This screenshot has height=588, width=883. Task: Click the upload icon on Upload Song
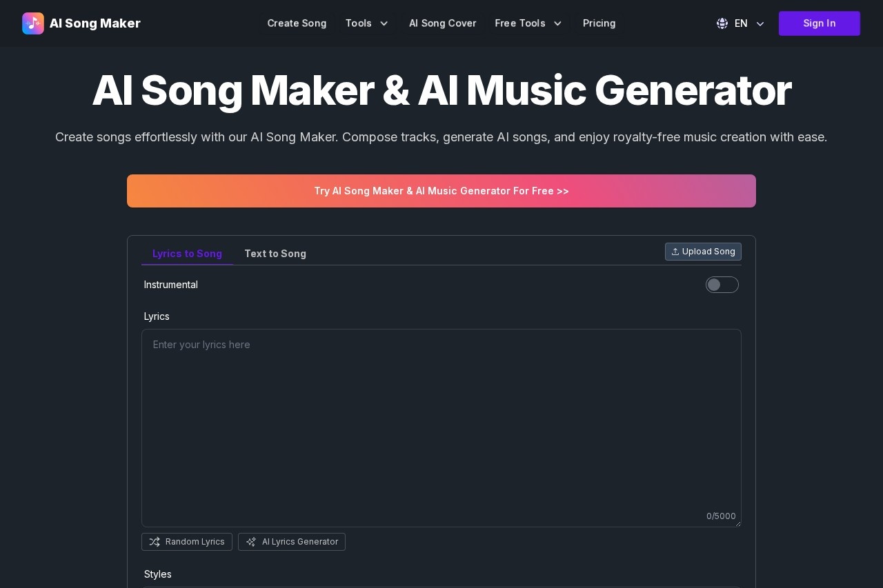pos(675,251)
